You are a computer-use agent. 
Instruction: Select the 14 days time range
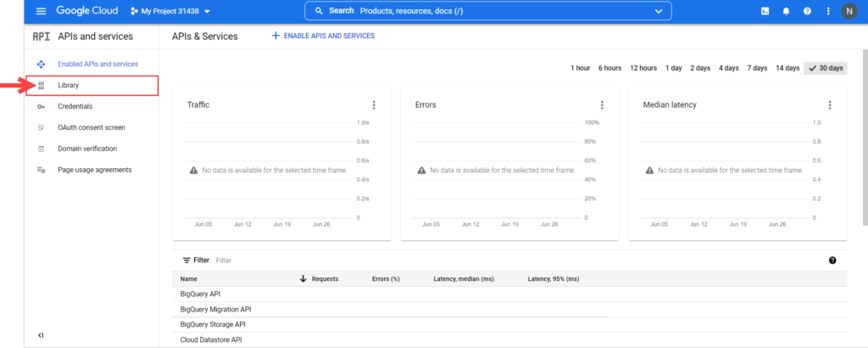(x=787, y=68)
